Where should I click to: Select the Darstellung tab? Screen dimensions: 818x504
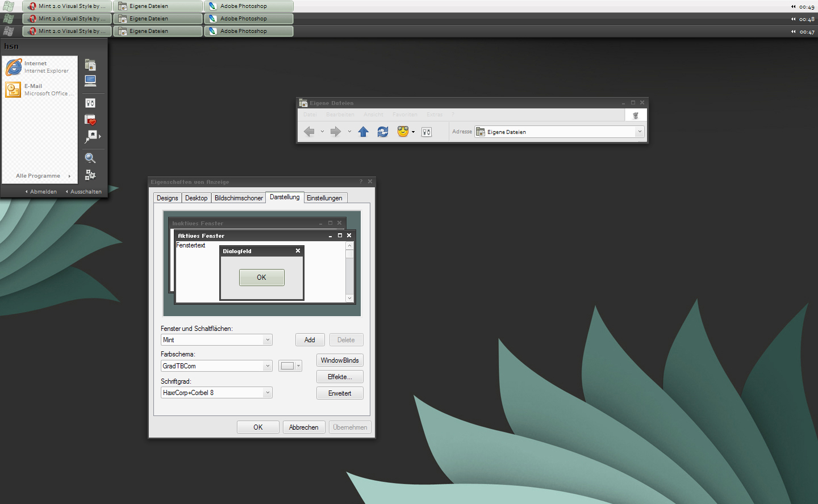tap(285, 197)
